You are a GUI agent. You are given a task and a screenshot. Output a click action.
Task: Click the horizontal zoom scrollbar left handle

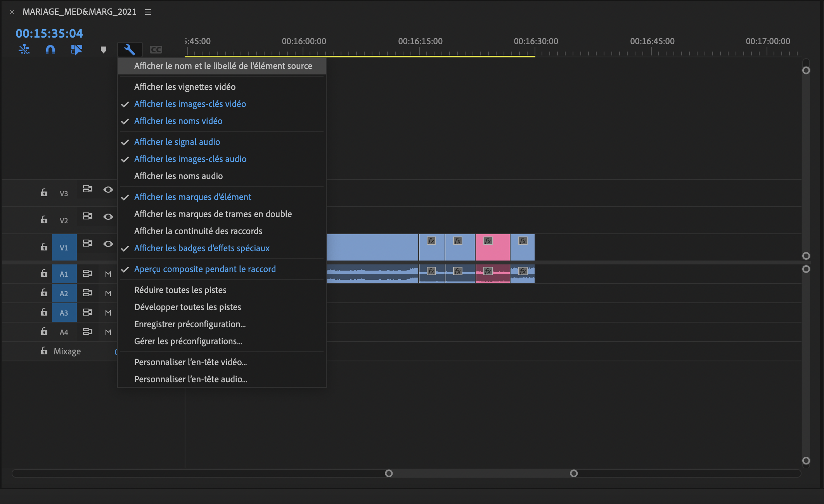[389, 473]
